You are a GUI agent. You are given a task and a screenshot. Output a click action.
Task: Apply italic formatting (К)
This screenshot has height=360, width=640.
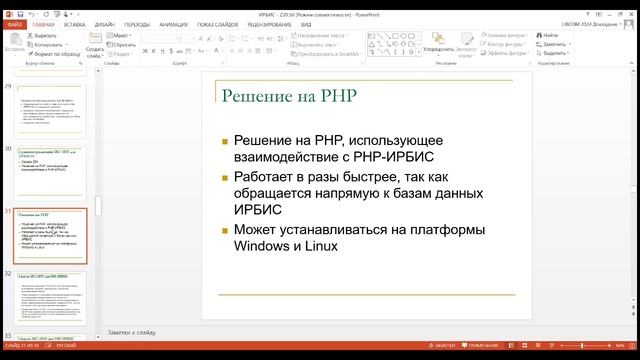[x=153, y=51]
